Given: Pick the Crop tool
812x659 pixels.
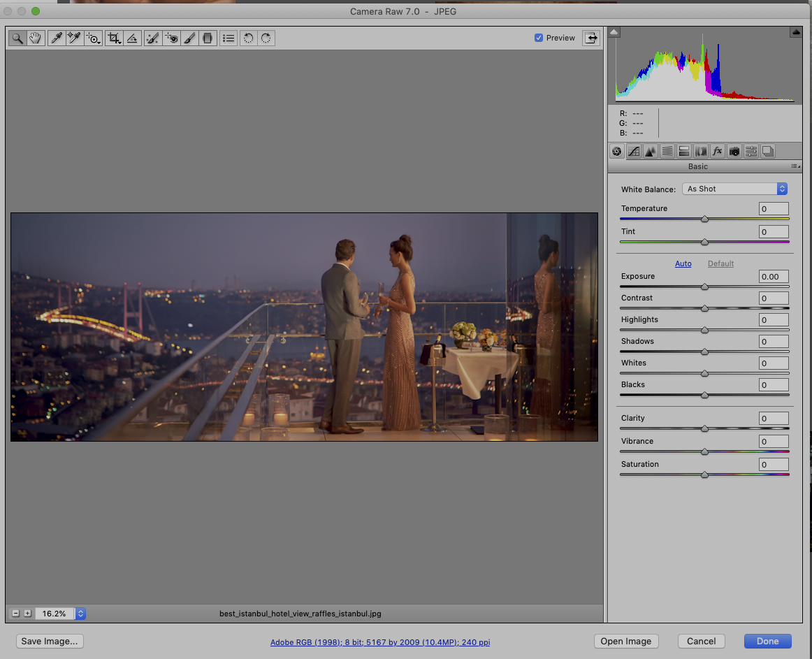Looking at the screenshot, I should [x=114, y=38].
